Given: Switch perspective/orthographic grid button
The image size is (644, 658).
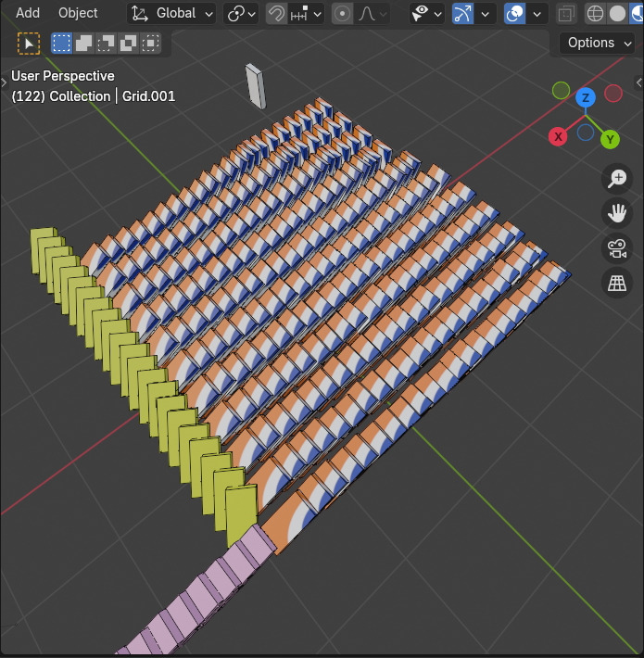Looking at the screenshot, I should (x=617, y=284).
